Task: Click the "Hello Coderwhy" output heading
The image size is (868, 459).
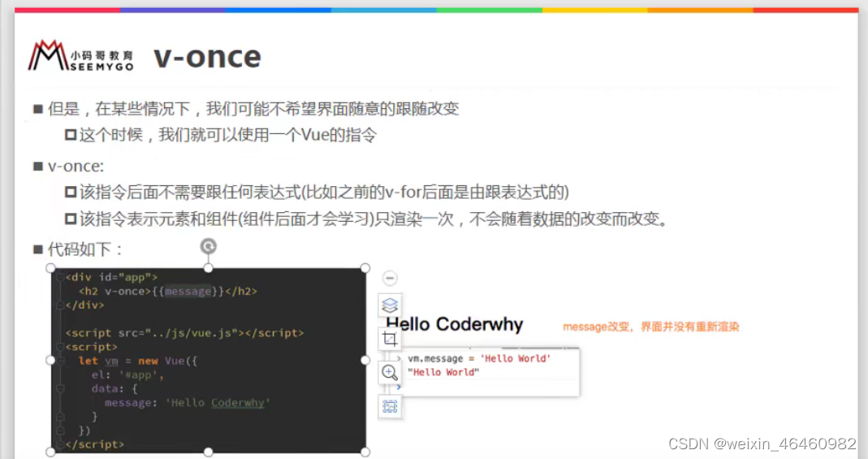Action: (x=455, y=324)
